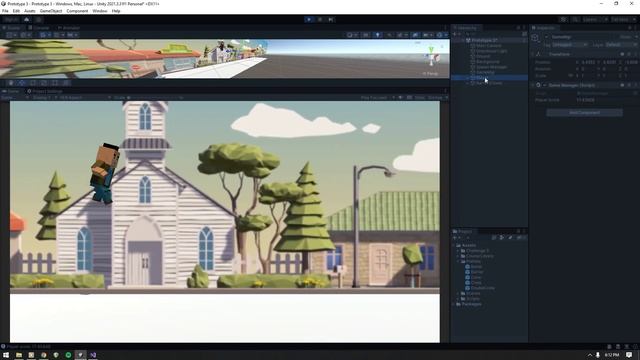Click the Project create plus button
Screen dimensions: 640x360
click(455, 238)
